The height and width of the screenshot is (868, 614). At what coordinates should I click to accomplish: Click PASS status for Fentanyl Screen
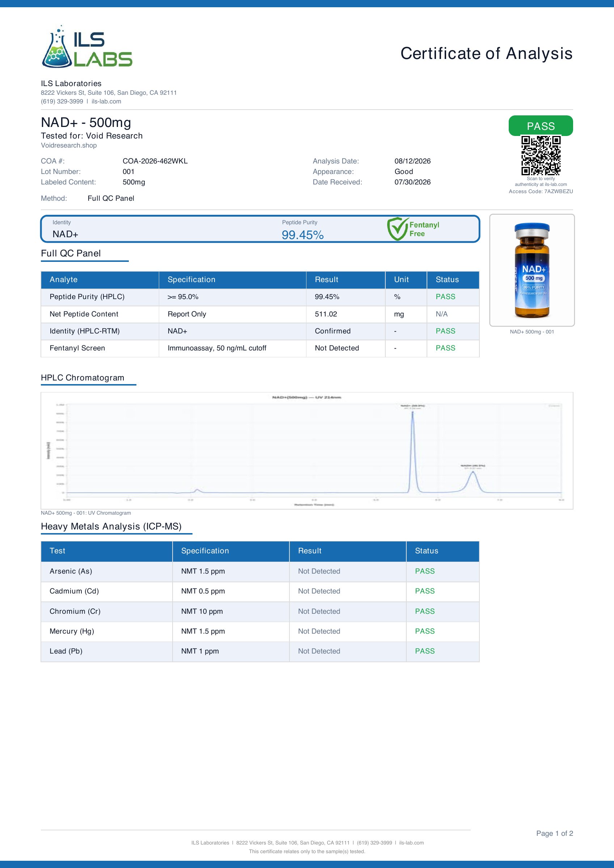tap(445, 348)
